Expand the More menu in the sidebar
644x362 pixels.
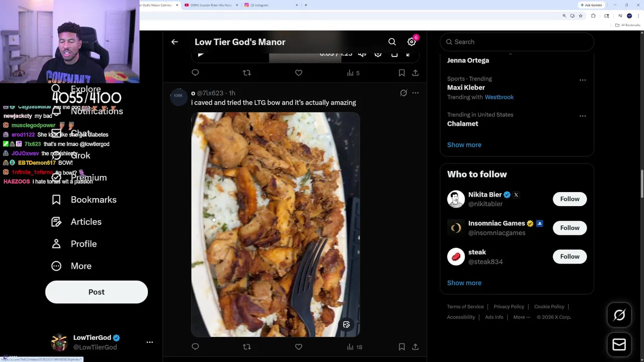pyautogui.click(x=71, y=266)
